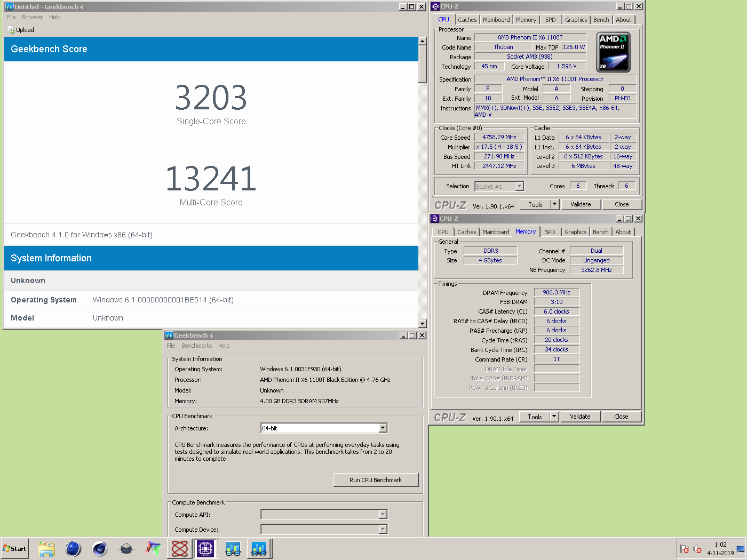Click the 906.3 MHz DRAM Frequency value

click(557, 292)
